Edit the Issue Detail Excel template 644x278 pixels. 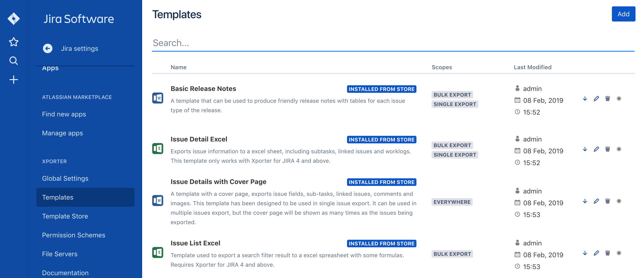pyautogui.click(x=596, y=149)
